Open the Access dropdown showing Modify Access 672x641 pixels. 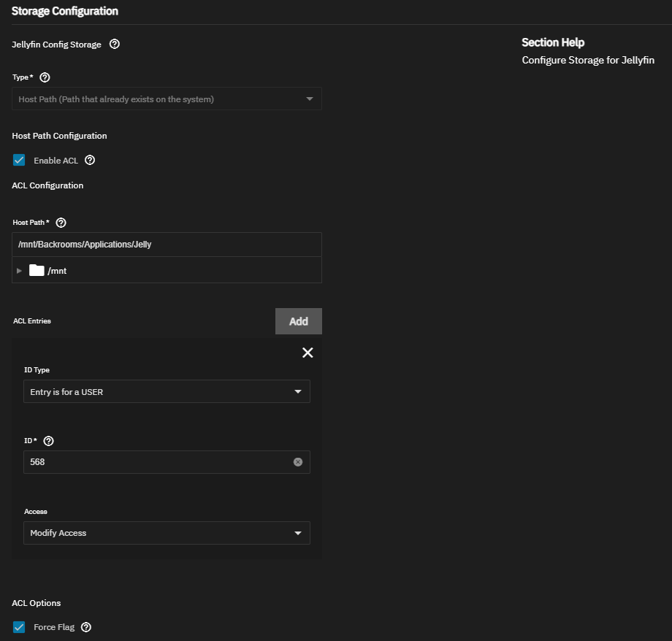(x=167, y=534)
